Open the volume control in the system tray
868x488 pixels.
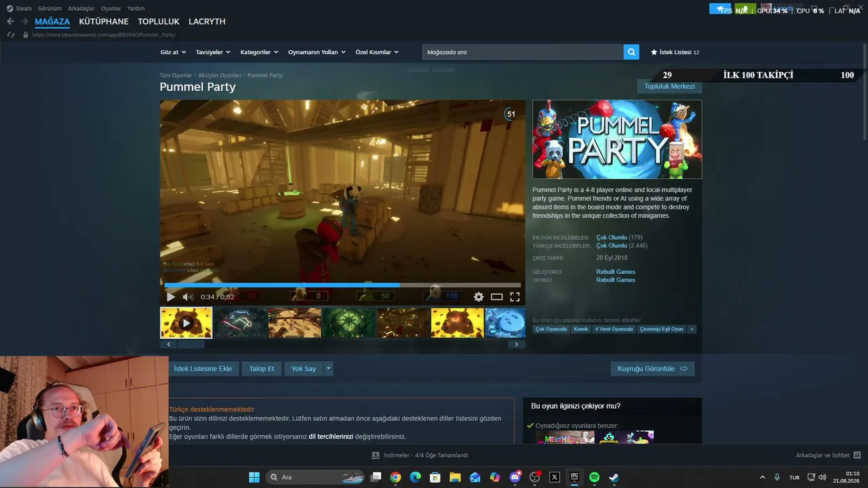(823, 477)
